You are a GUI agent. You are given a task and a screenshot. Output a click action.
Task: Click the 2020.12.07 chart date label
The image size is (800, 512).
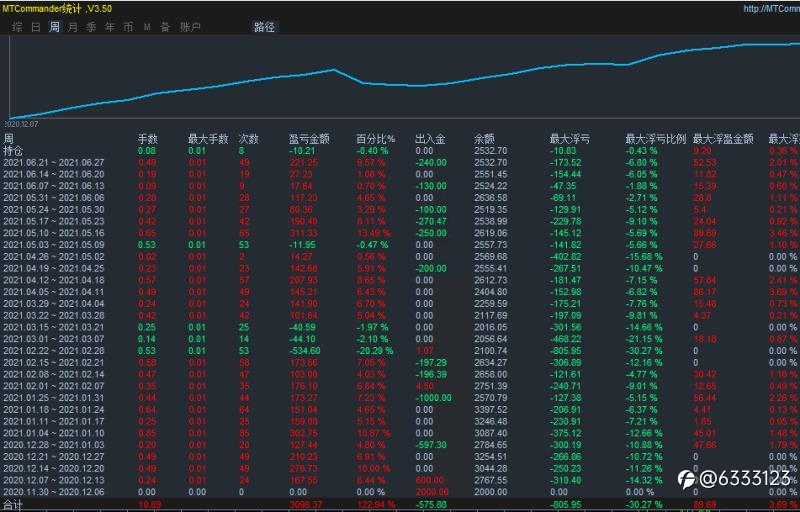coord(21,124)
